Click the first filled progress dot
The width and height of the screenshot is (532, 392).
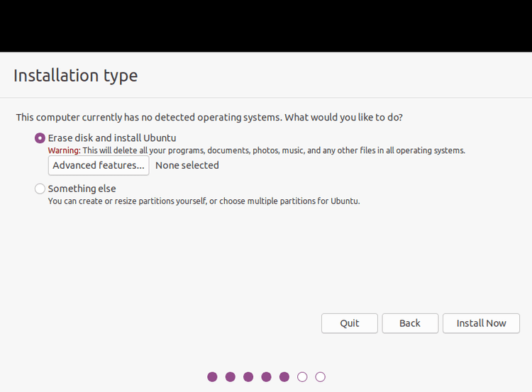(x=212, y=376)
